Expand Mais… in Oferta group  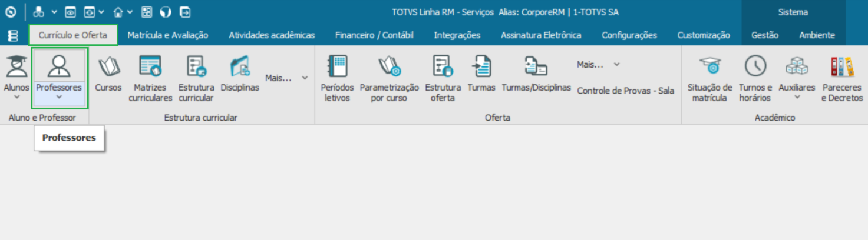point(598,65)
